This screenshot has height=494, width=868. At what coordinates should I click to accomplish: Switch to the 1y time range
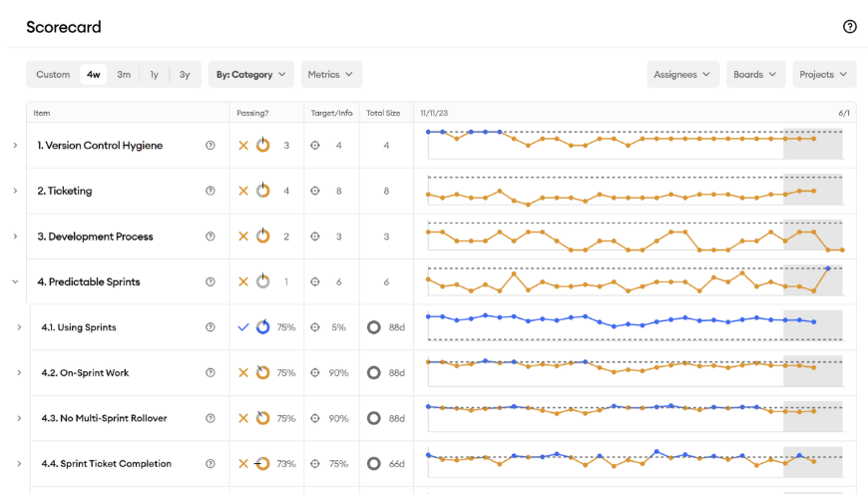coord(154,75)
